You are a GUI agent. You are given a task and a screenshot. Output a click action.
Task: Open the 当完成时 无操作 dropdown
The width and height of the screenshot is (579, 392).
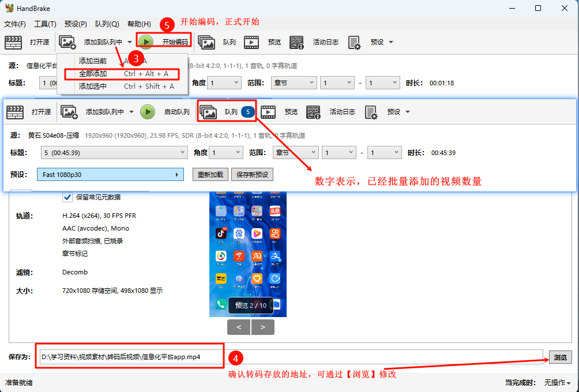(557, 383)
